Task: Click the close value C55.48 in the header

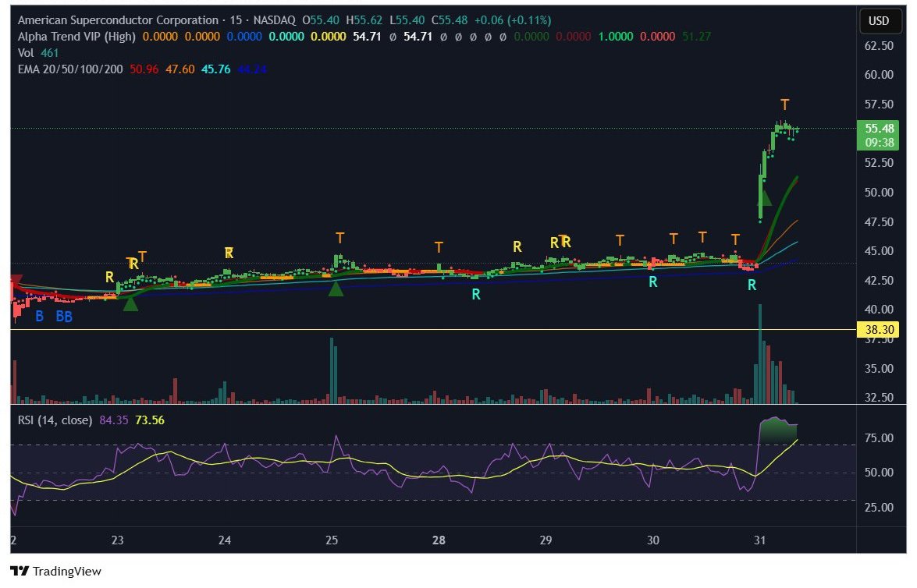Action: pos(450,19)
